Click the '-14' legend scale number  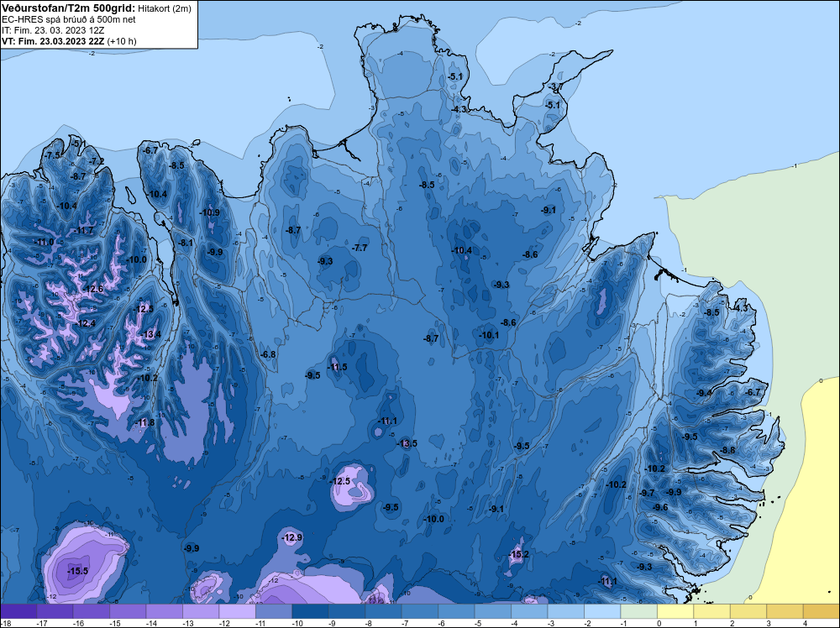150,623
